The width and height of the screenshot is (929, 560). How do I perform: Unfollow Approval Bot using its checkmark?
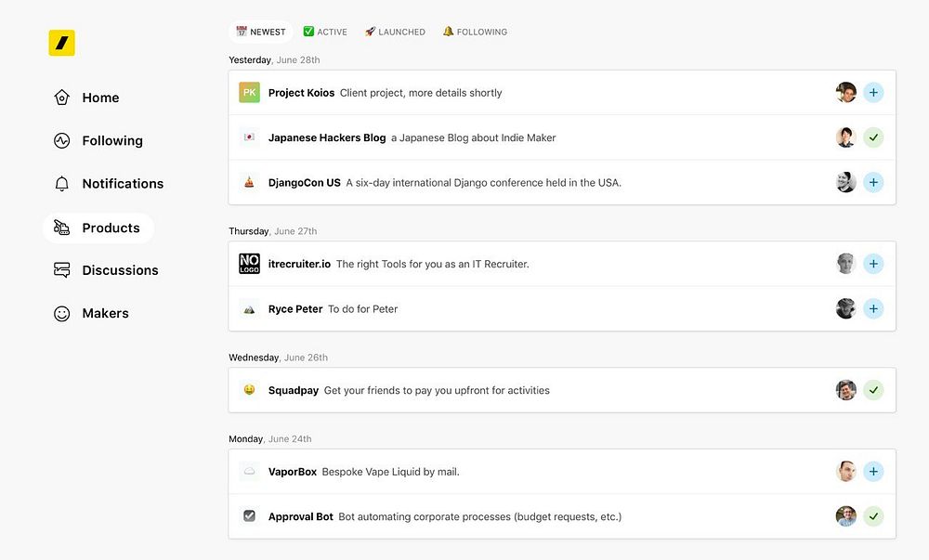point(873,516)
